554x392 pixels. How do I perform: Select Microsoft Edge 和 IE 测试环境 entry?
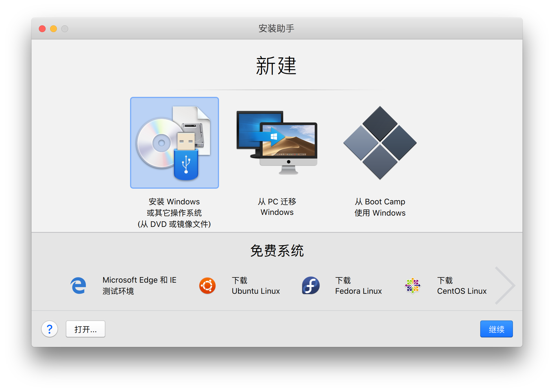click(x=139, y=285)
